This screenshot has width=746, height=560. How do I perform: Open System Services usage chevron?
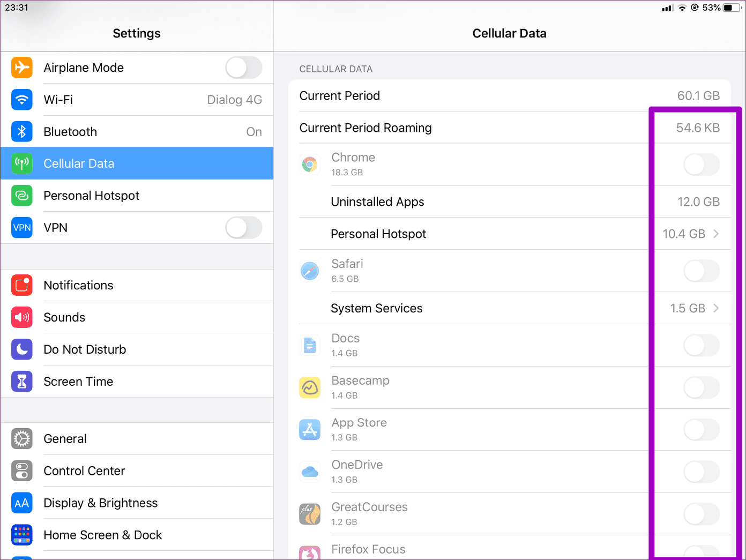click(x=717, y=308)
